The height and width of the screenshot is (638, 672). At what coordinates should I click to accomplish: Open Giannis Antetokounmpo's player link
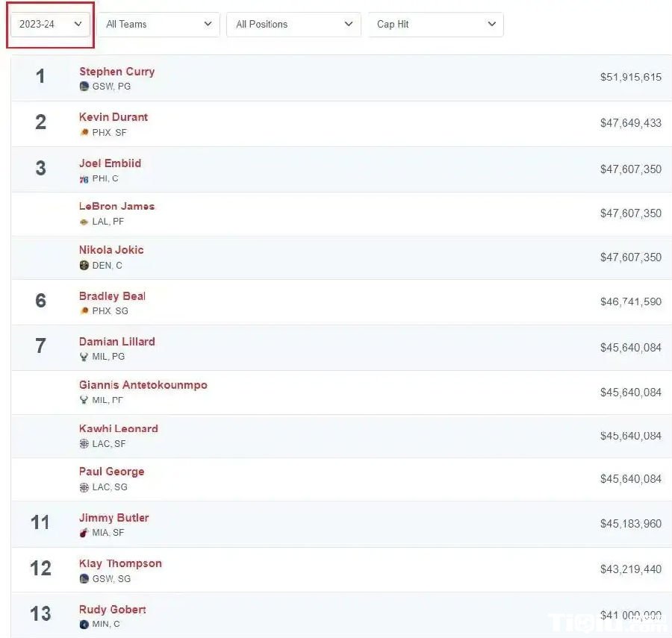(143, 385)
